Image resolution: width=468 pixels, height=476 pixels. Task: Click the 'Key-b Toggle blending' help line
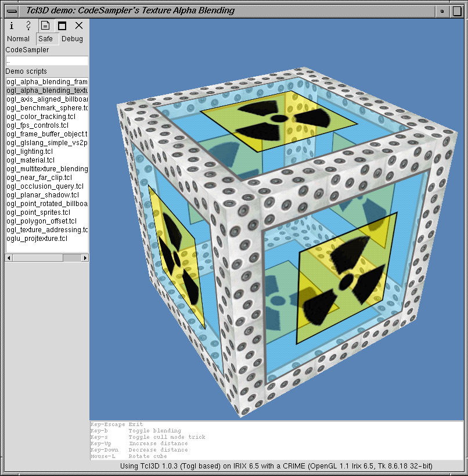[135, 431]
